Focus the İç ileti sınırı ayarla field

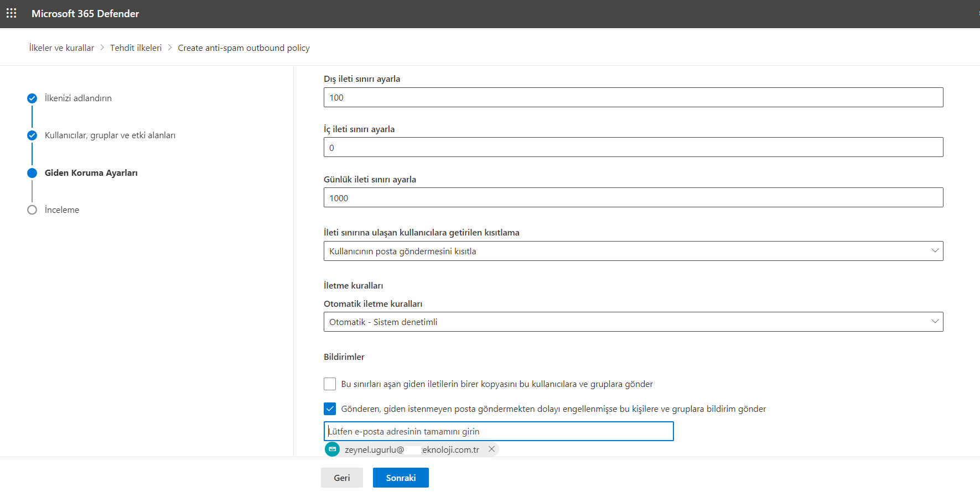[x=633, y=147]
